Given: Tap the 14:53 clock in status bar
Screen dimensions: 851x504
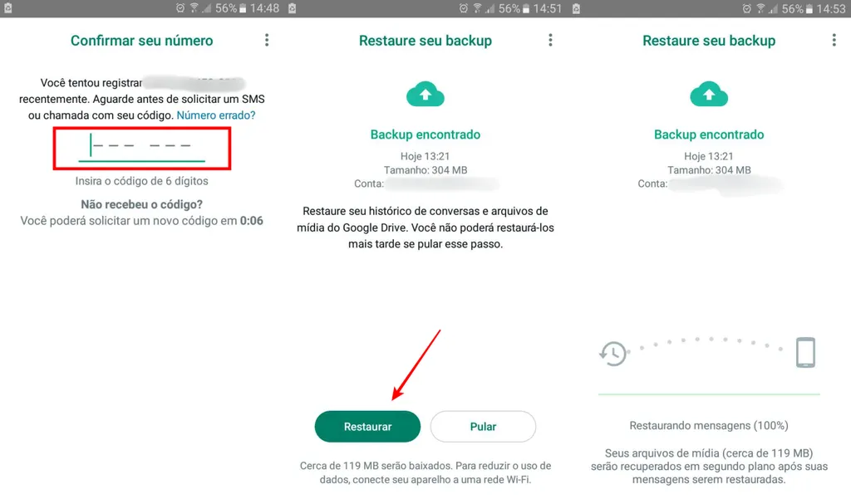Looking at the screenshot, I should [x=831, y=8].
